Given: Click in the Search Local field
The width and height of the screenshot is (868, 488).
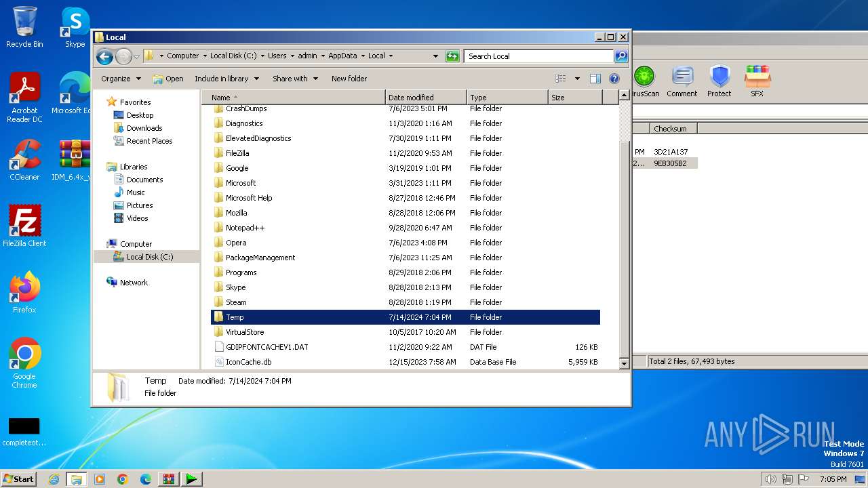Looking at the screenshot, I should pos(539,56).
